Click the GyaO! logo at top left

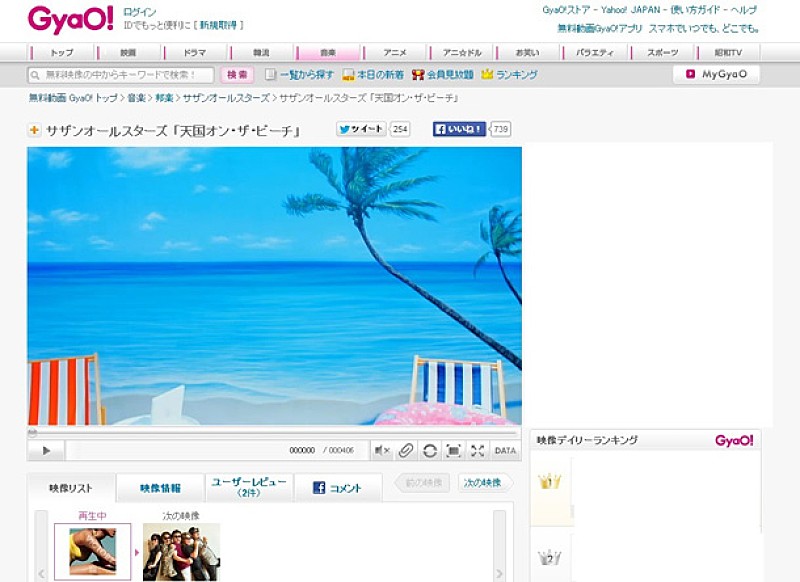[68, 19]
